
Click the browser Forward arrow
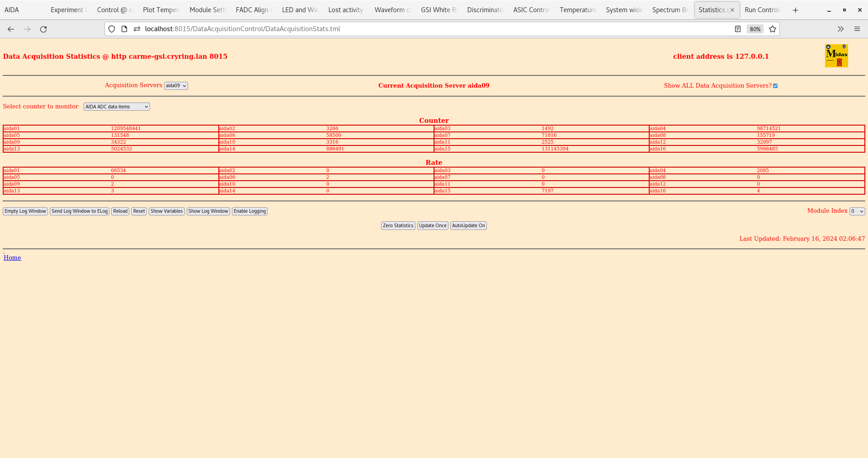coord(27,29)
